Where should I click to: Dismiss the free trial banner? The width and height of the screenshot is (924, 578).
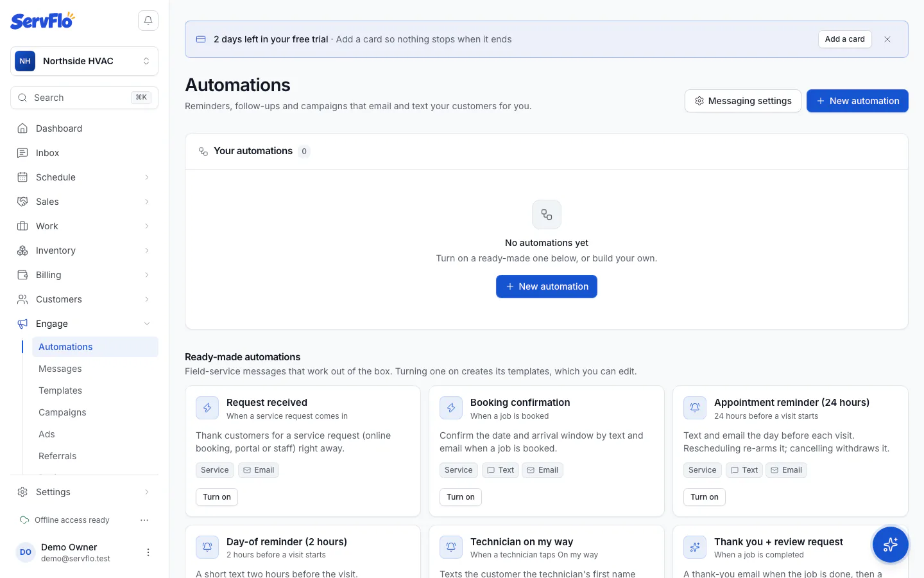click(x=887, y=39)
